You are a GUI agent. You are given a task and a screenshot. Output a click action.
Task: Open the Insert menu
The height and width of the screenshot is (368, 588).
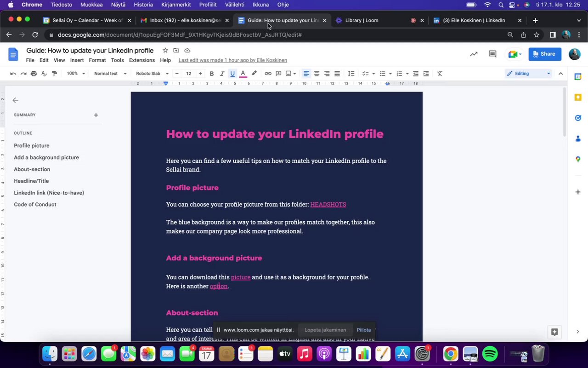pos(77,60)
